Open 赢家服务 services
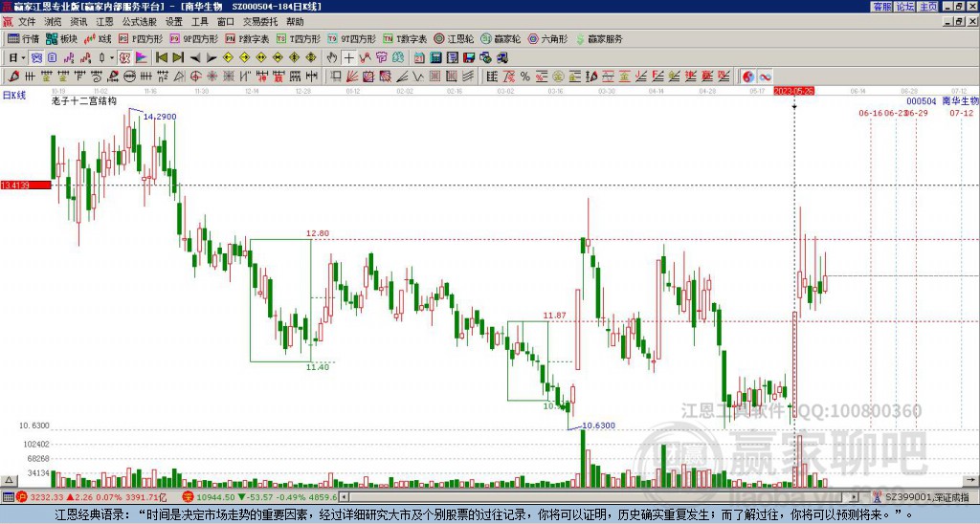Image resolution: width=980 pixels, height=524 pixels. (x=599, y=38)
